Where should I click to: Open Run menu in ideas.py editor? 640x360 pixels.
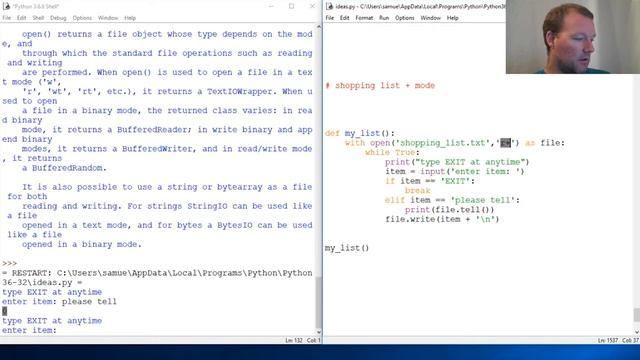coord(384,18)
